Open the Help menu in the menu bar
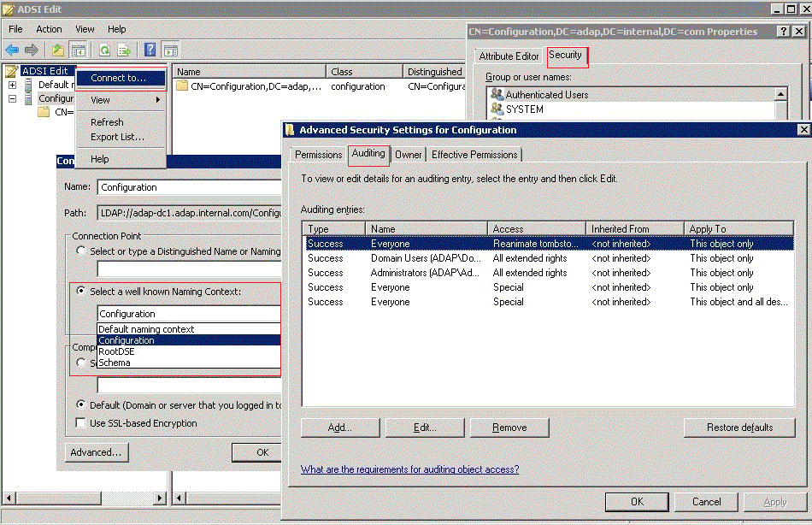 point(116,29)
